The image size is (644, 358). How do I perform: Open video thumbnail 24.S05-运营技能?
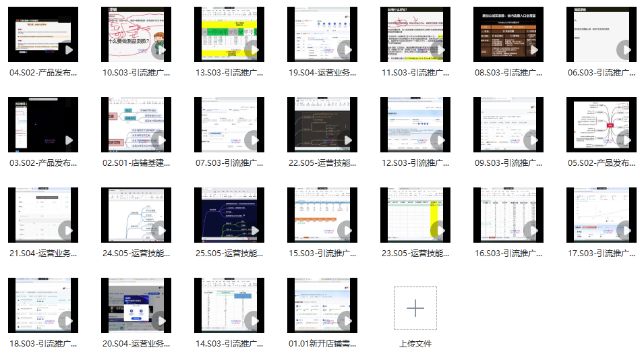(x=136, y=215)
